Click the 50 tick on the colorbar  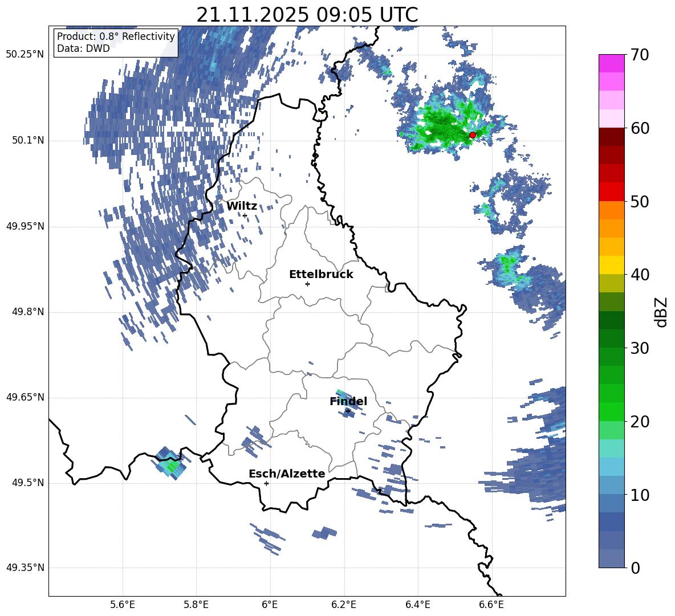pyautogui.click(x=640, y=201)
